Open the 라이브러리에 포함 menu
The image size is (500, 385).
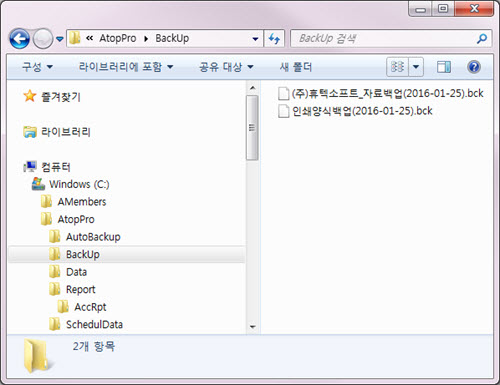click(126, 67)
